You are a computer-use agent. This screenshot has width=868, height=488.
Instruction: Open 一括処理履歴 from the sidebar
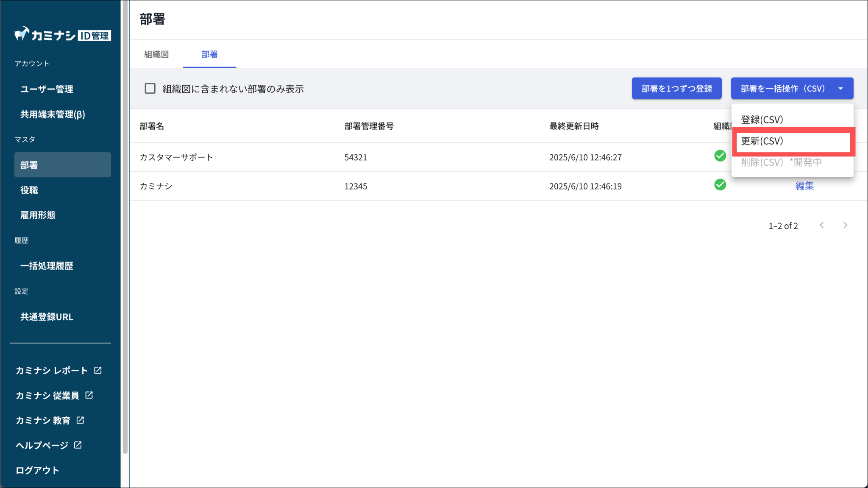tap(47, 266)
